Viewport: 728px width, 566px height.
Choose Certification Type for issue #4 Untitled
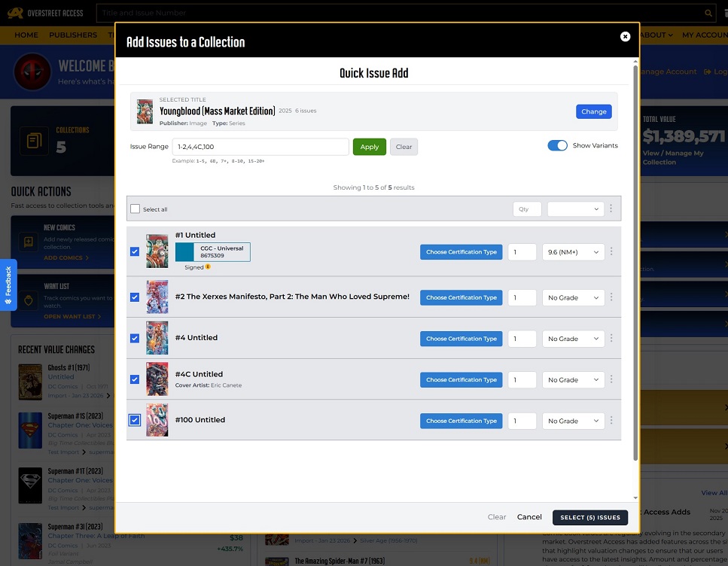461,339
